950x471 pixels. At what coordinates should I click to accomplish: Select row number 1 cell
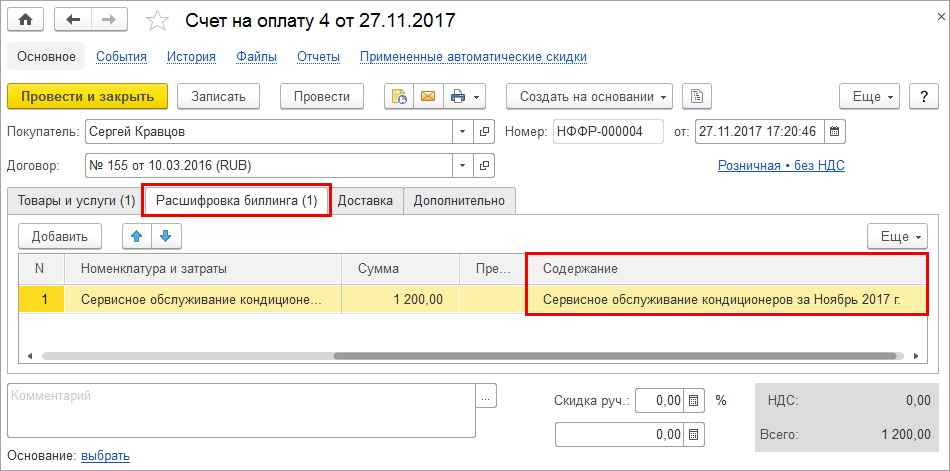tap(41, 299)
